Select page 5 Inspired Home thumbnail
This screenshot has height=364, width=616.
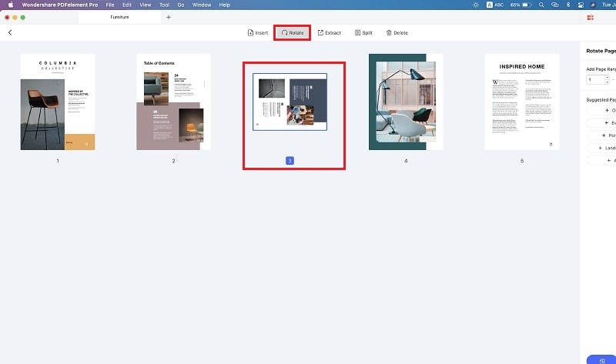(522, 102)
